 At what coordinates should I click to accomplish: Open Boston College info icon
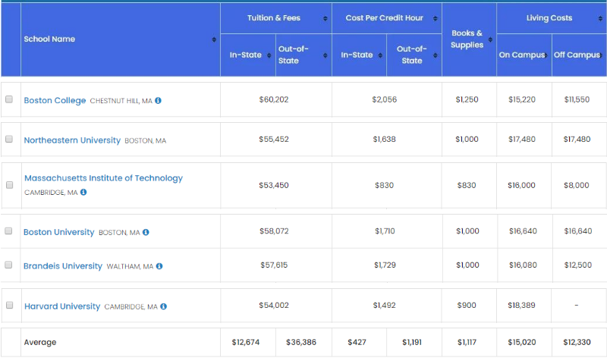pos(158,101)
